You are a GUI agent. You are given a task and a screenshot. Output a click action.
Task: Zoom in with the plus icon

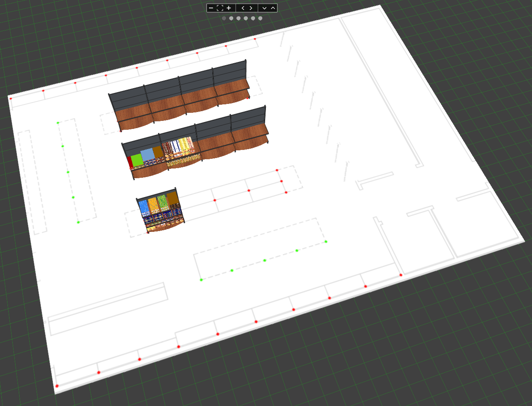(x=229, y=8)
